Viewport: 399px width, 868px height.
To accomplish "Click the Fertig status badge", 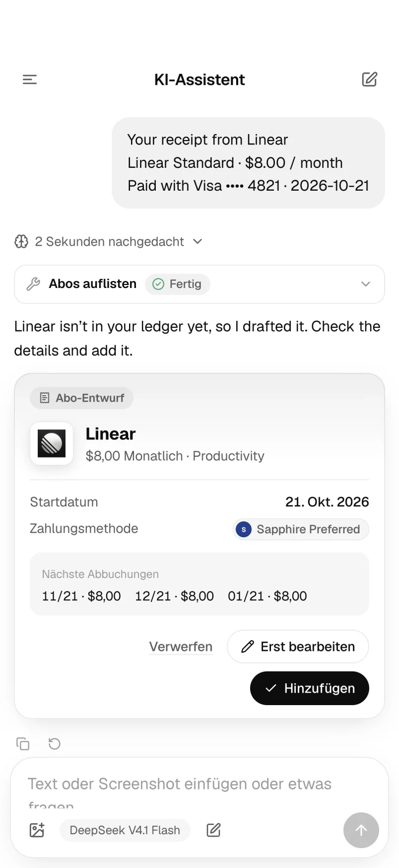I will pos(178,284).
